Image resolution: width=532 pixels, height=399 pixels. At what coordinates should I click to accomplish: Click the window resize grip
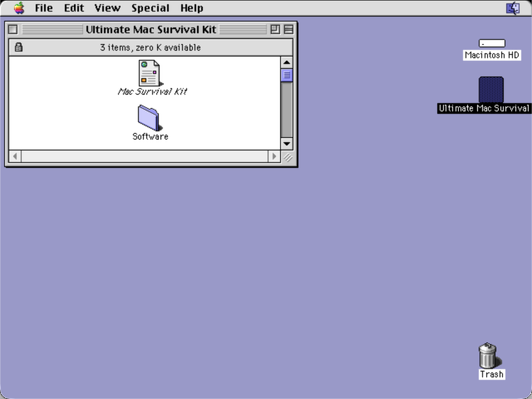(x=288, y=157)
